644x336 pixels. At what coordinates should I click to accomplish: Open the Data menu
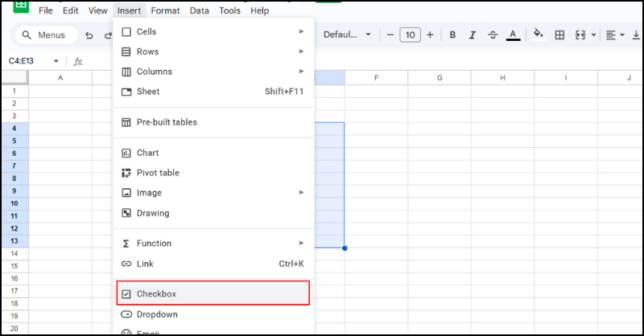point(200,10)
